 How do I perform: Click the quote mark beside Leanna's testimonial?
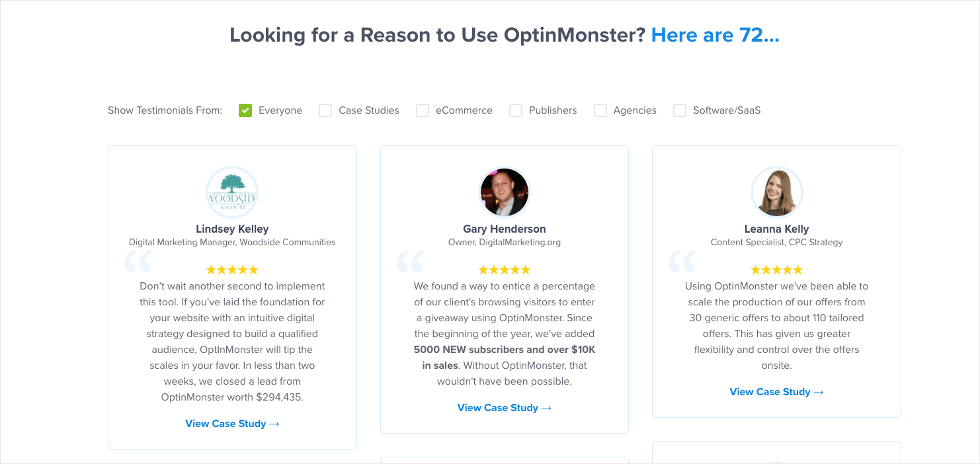[682, 262]
